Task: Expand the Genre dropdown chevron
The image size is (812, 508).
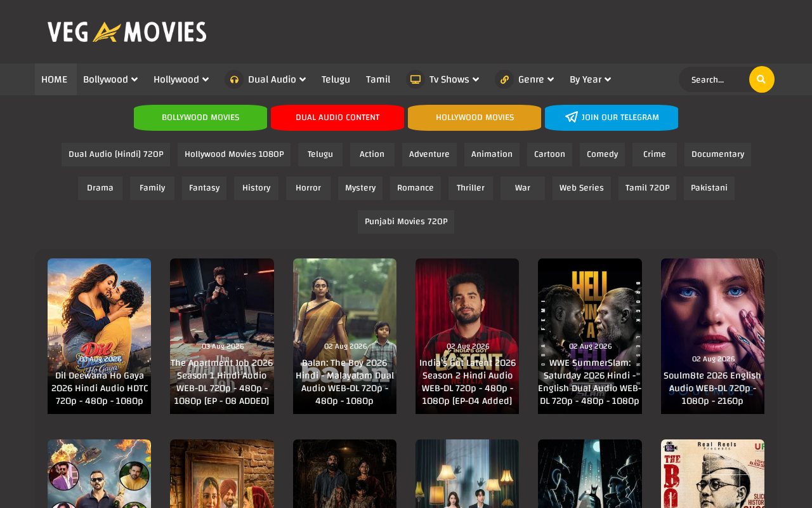Action: (551, 79)
